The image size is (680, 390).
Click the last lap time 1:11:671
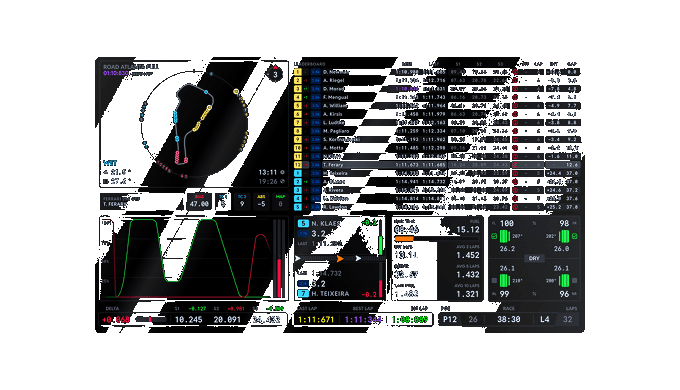coord(316,320)
